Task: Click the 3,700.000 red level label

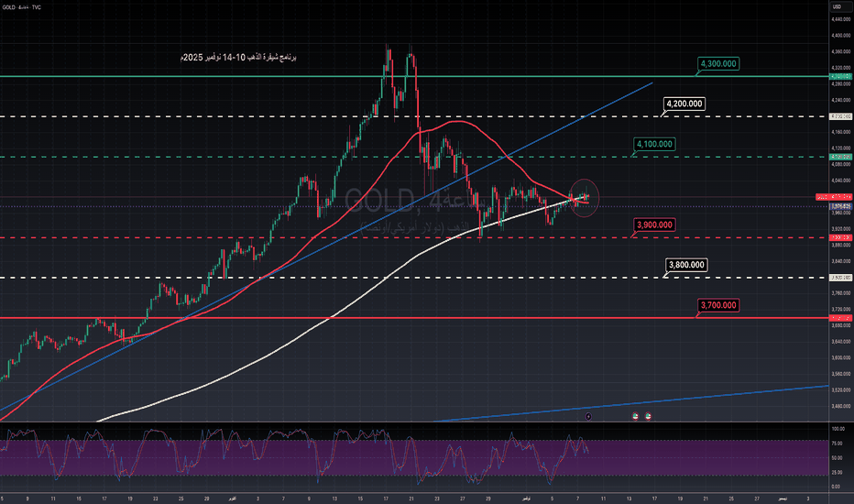Action: pos(718,305)
